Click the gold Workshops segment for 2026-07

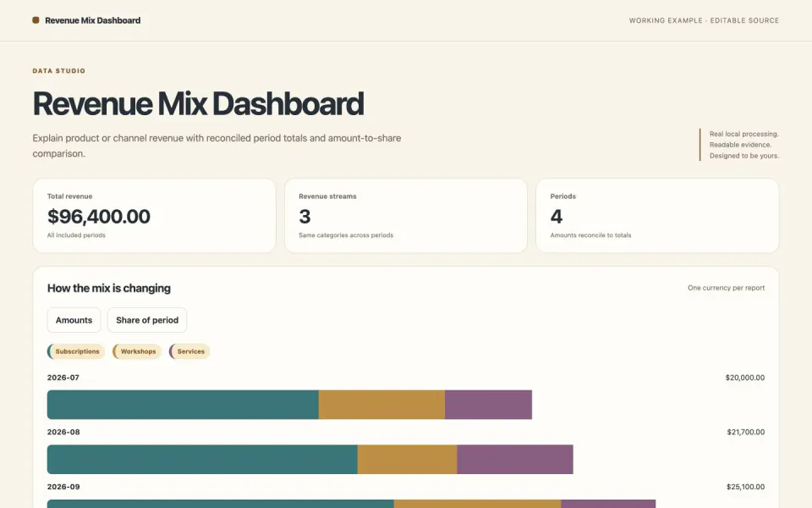coord(381,405)
